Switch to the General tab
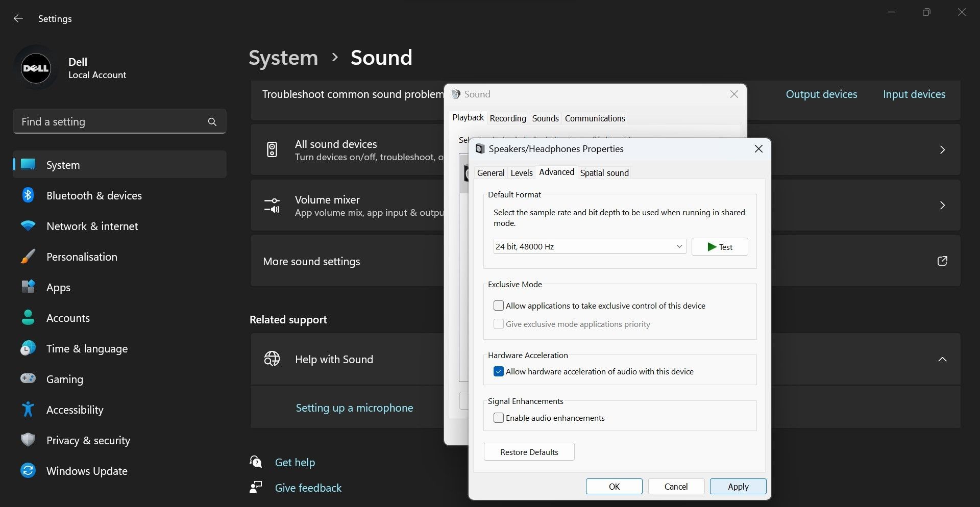The height and width of the screenshot is (507, 980). coord(491,173)
